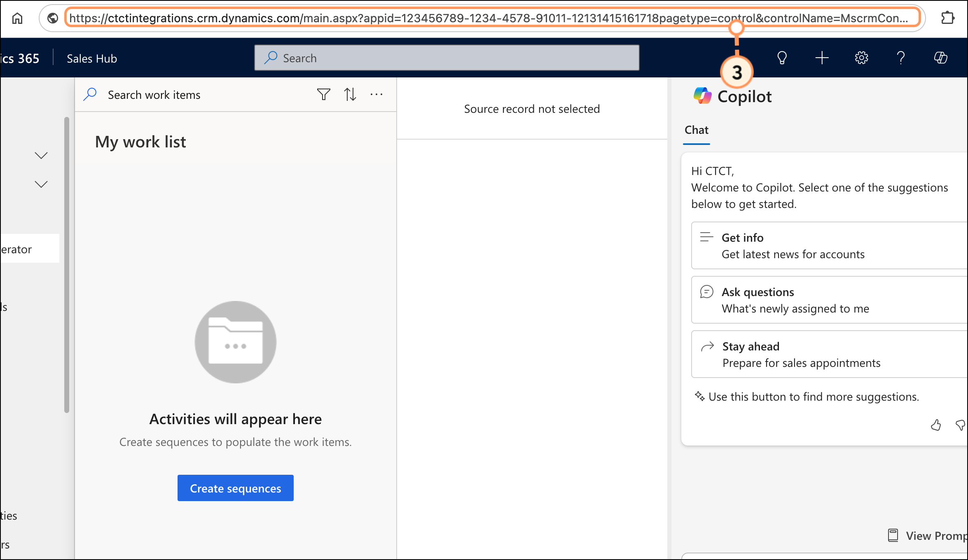
Task: Select the Chat tab in Copilot
Action: click(697, 130)
